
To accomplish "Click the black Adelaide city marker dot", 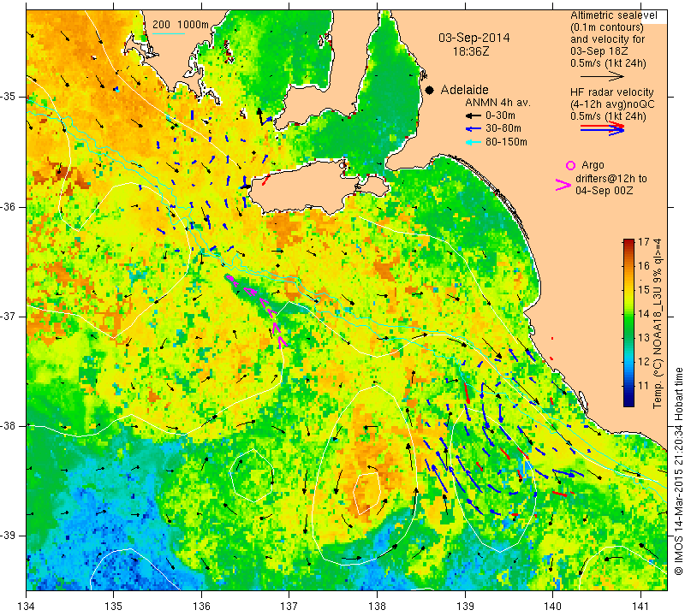I will [x=430, y=90].
